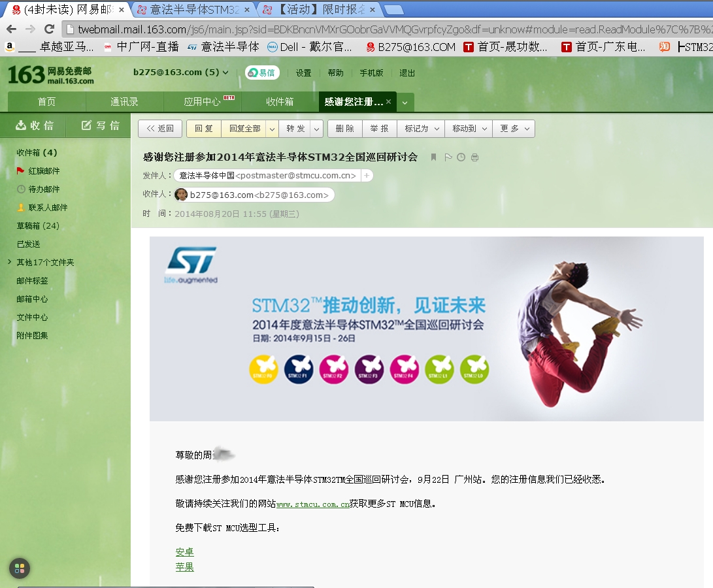Click the yellow STM32 F0 butterfly icon
Viewport: 713px width, 588px height.
pos(264,369)
